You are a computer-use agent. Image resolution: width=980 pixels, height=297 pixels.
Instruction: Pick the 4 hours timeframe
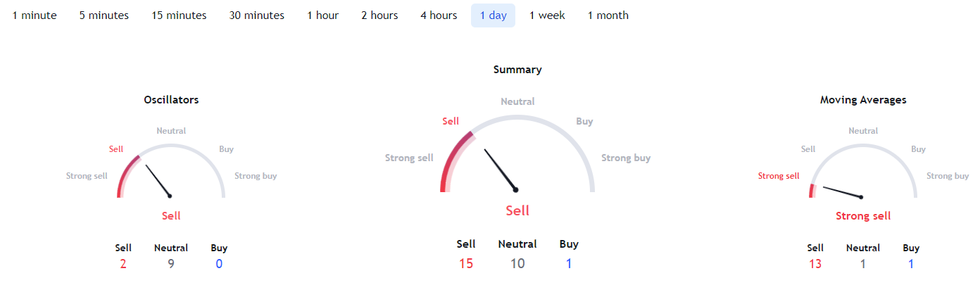tap(439, 15)
